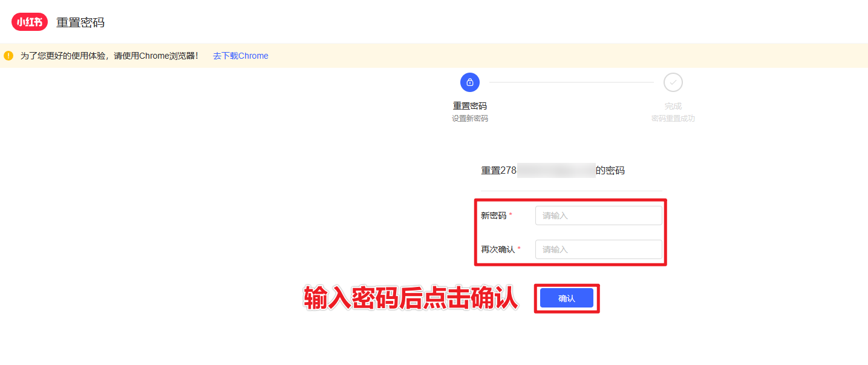Click the checkmark circle for 完成 step

pos(673,82)
